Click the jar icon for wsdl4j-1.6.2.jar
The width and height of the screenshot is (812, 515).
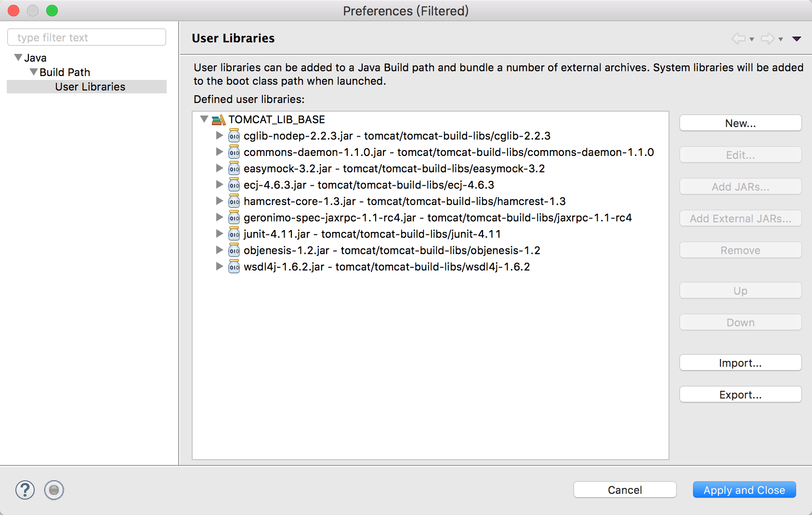pos(234,267)
